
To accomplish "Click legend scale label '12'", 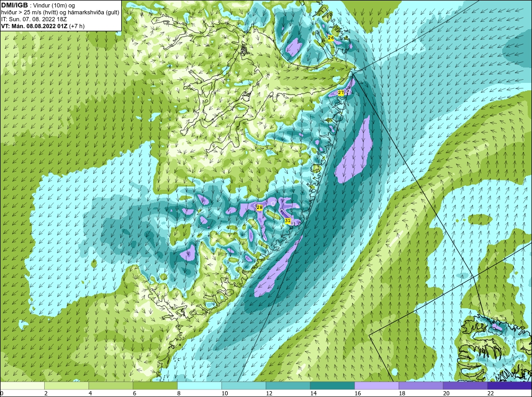I will coord(269,393).
